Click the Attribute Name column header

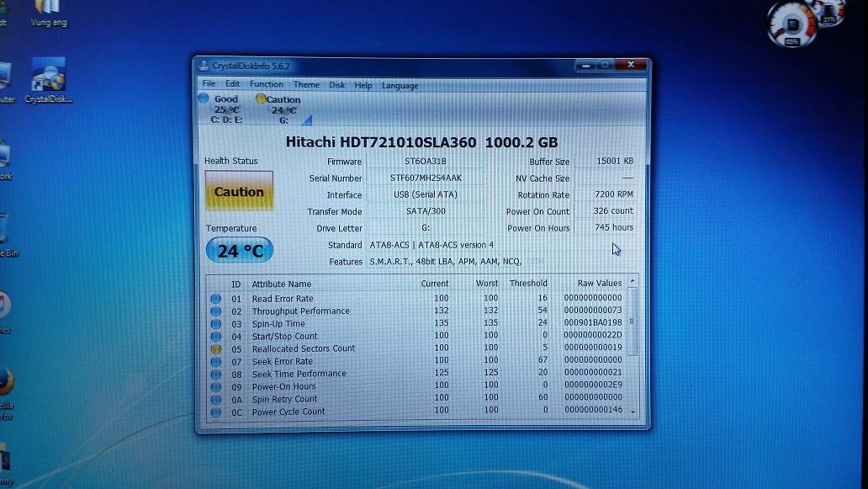coord(281,284)
